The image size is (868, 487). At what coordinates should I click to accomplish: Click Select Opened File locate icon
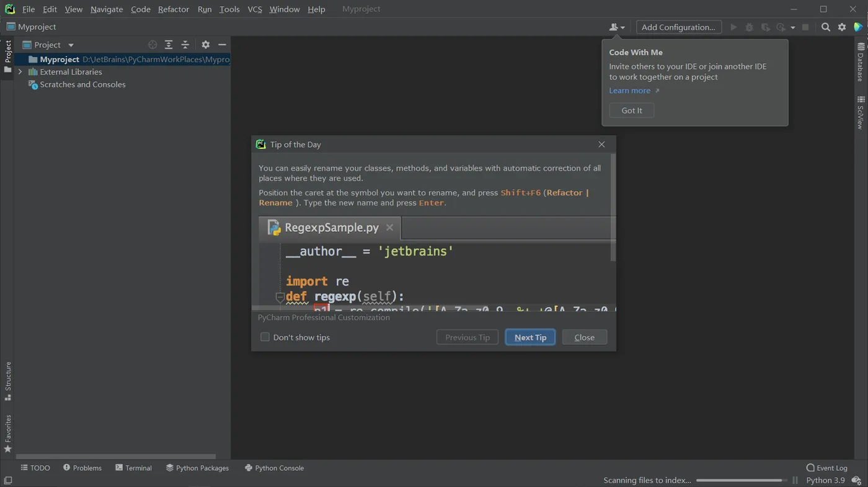click(153, 45)
